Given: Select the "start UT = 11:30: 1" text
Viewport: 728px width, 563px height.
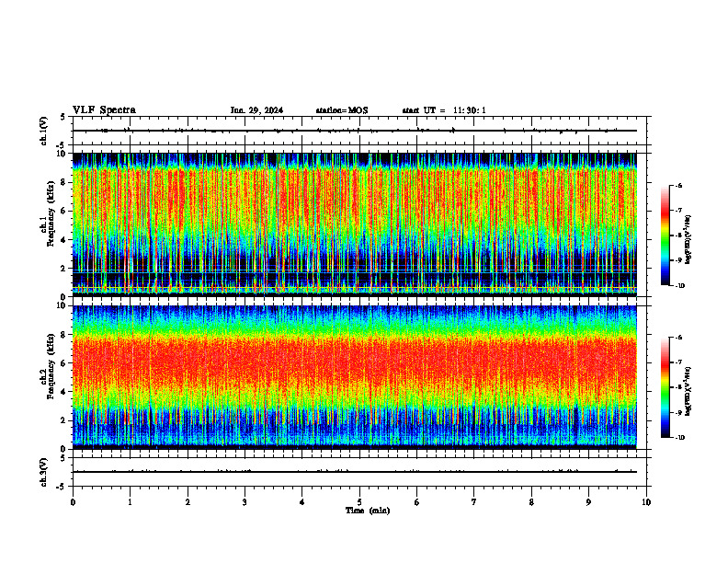Looking at the screenshot, I should [x=444, y=110].
